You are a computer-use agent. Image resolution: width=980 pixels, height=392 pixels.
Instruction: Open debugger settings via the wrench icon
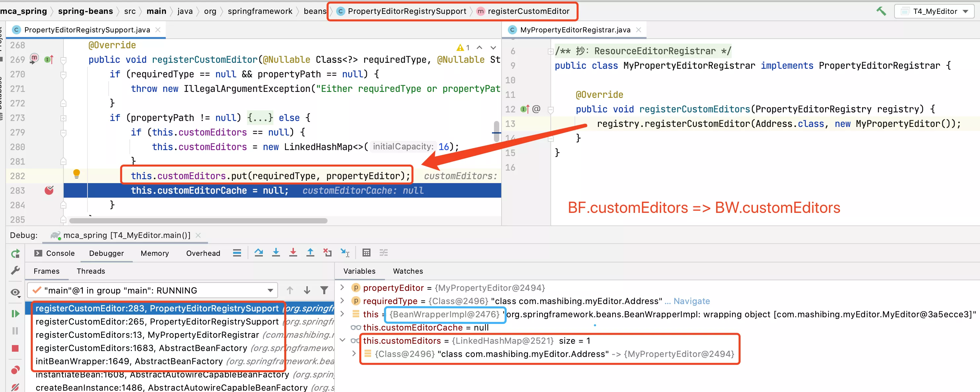[15, 270]
